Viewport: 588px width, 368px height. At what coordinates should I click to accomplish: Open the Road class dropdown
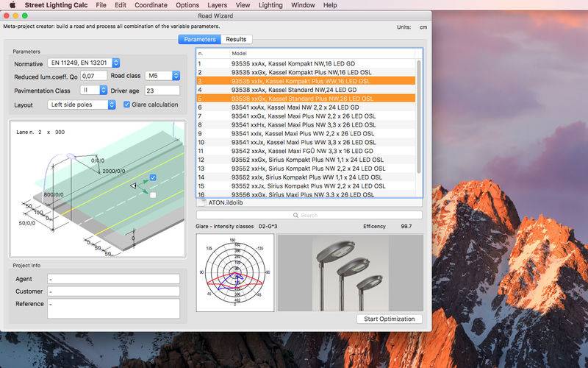coord(162,76)
